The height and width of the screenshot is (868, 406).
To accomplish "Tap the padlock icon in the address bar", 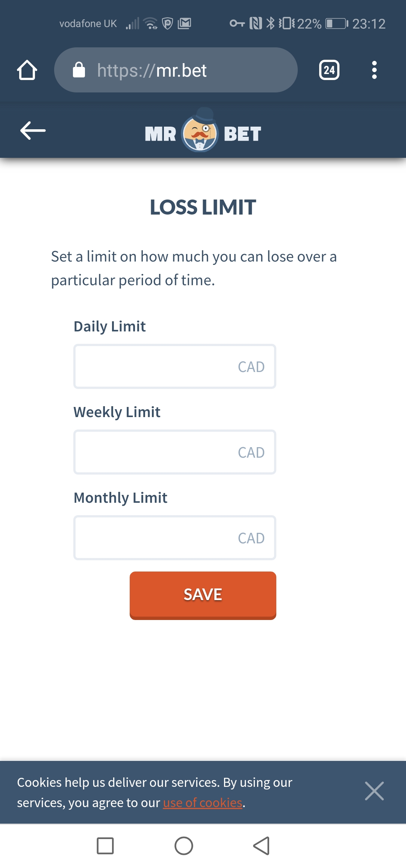I will point(79,70).
